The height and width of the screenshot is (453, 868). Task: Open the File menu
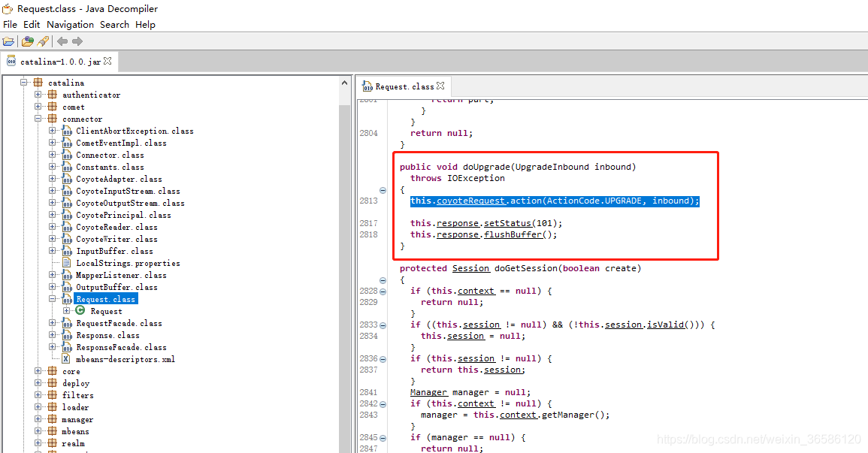click(10, 24)
